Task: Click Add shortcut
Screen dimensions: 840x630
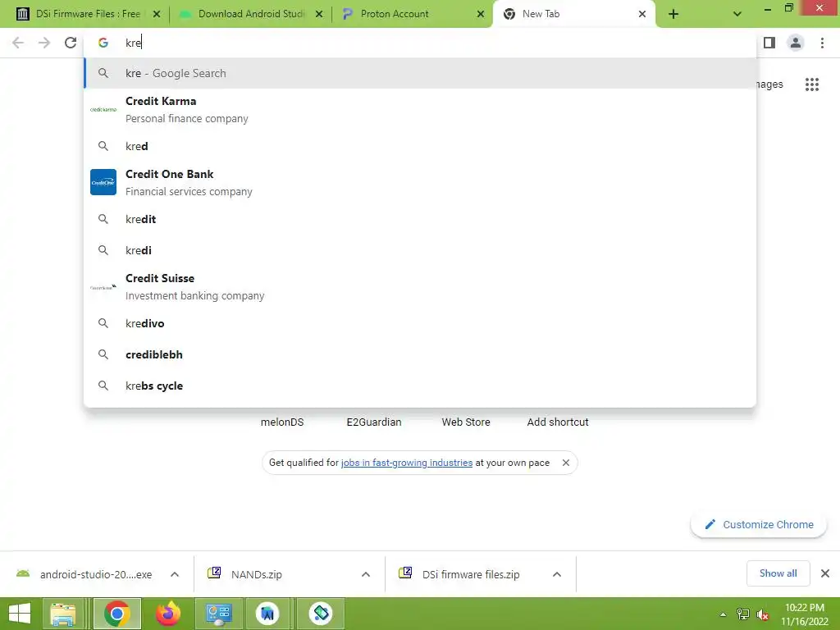Action: tap(558, 422)
